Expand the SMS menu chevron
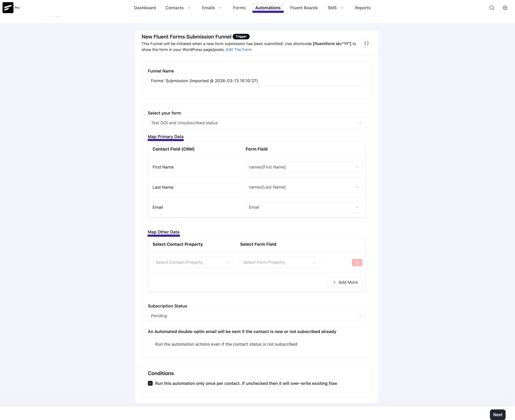 [x=342, y=8]
